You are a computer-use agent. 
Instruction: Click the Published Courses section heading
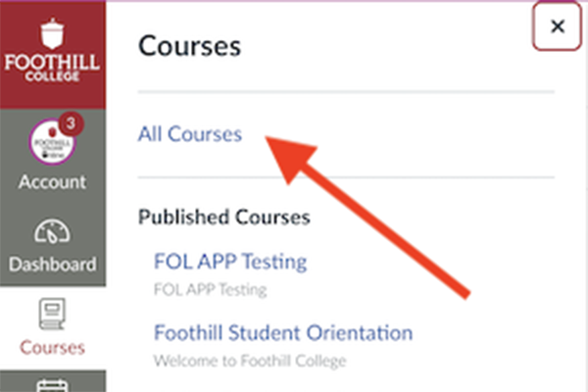point(224,216)
